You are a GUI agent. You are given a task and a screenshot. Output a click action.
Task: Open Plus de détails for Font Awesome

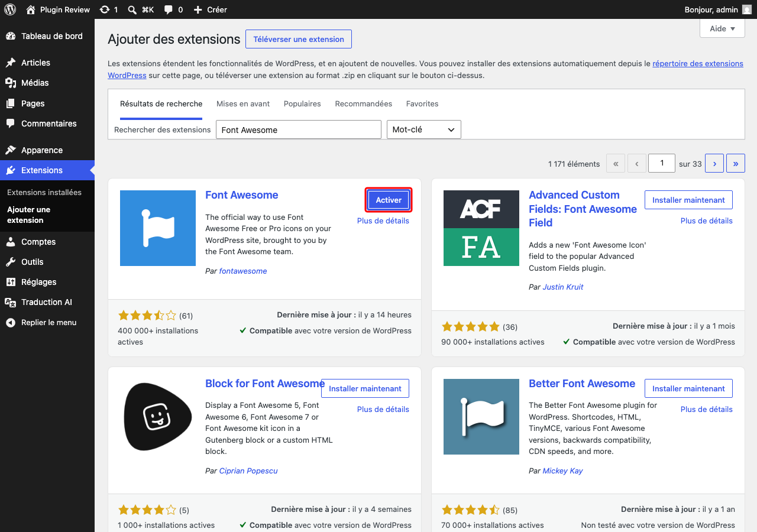(x=383, y=221)
